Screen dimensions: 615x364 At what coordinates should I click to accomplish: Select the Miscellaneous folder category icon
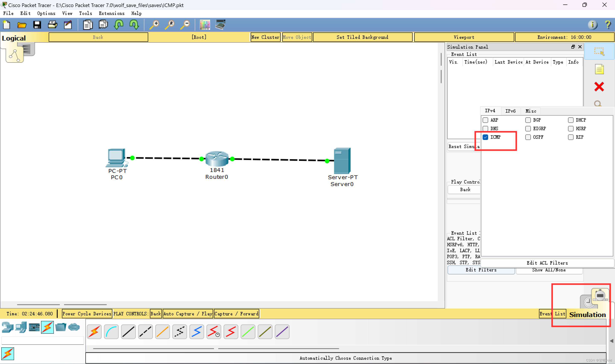point(61,327)
